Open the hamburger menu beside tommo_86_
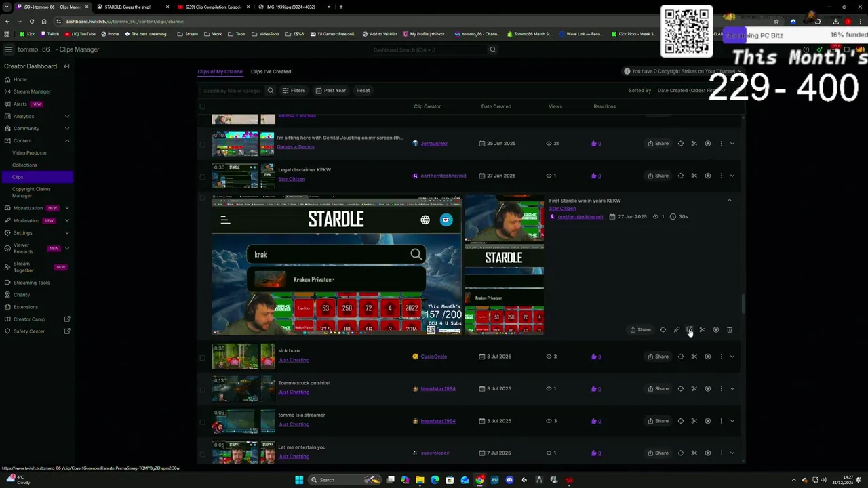The width and height of the screenshot is (868, 488). [x=8, y=49]
